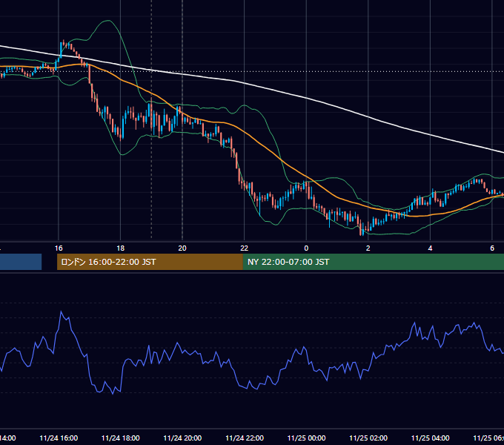The width and height of the screenshot is (504, 445).
Task: Click the 11/24 18:00 date label
Action: click(x=121, y=438)
